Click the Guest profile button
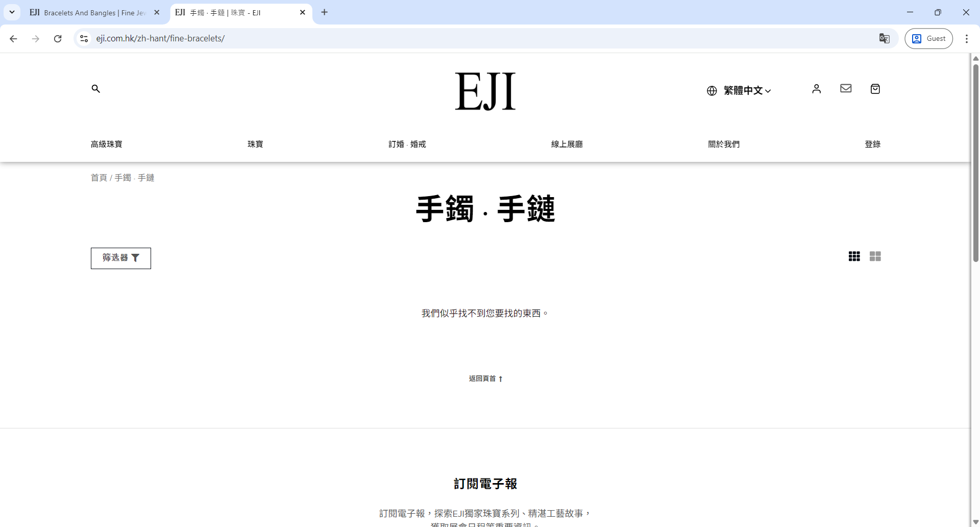Screen dimensions: 980x527 coord(928,38)
